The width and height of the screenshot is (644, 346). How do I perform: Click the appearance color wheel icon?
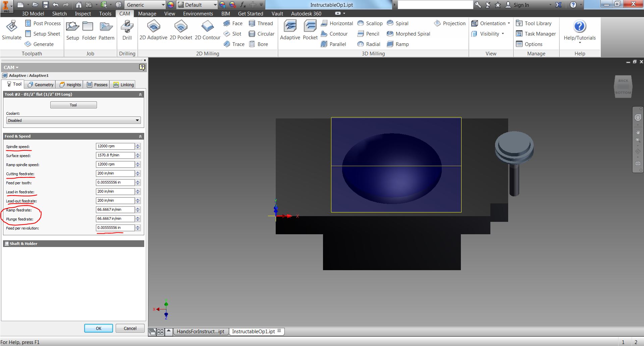171,5
